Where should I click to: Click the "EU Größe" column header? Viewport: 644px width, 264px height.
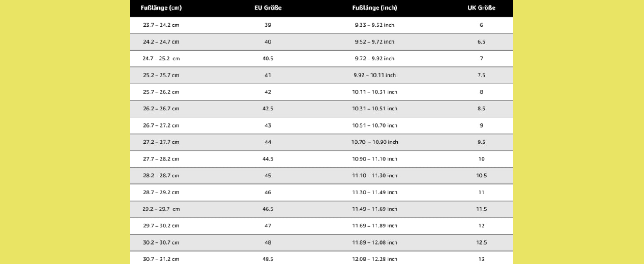(x=268, y=8)
